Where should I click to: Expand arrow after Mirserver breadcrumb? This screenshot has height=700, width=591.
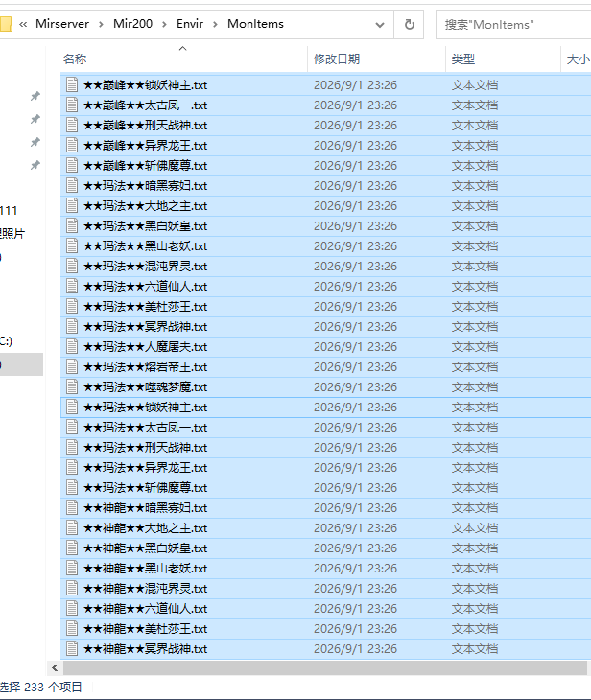coord(101,24)
